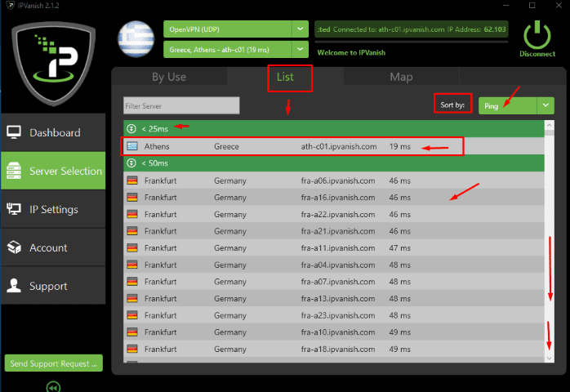Collapse the < 25ms server group
Viewport: 570px width, 392px height.
(131, 129)
